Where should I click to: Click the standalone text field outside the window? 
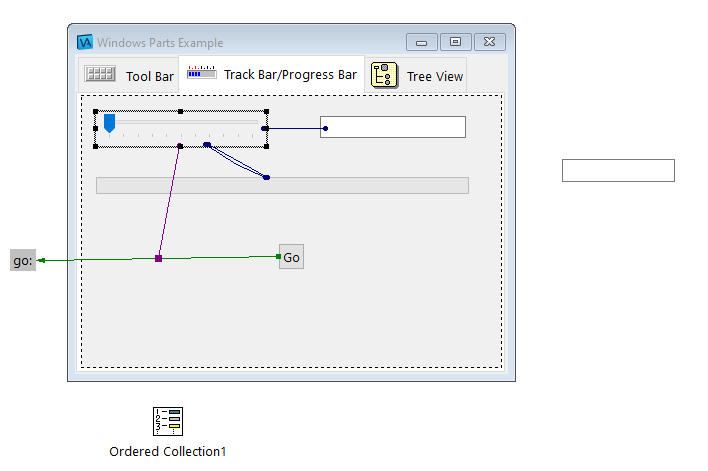(x=618, y=171)
